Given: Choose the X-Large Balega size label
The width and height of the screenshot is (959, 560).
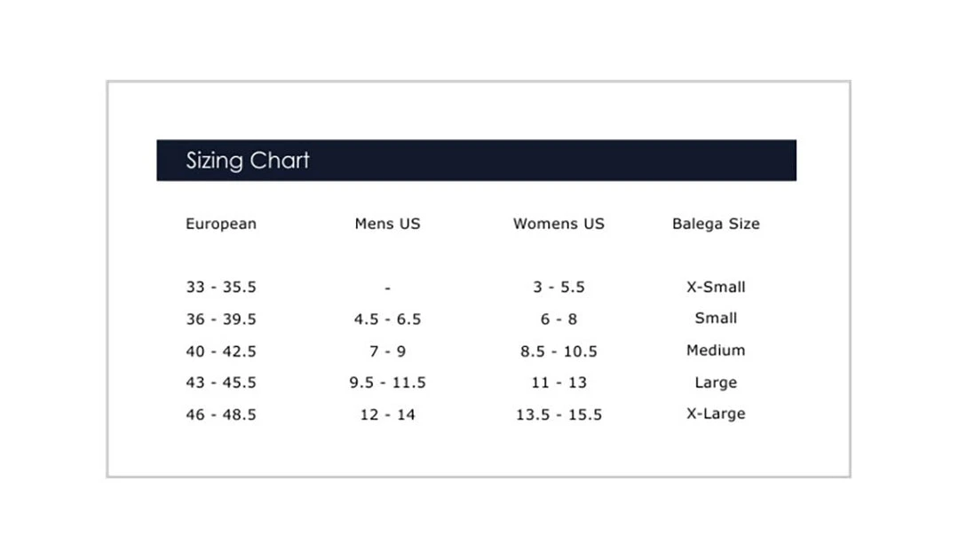Looking at the screenshot, I should [716, 414].
